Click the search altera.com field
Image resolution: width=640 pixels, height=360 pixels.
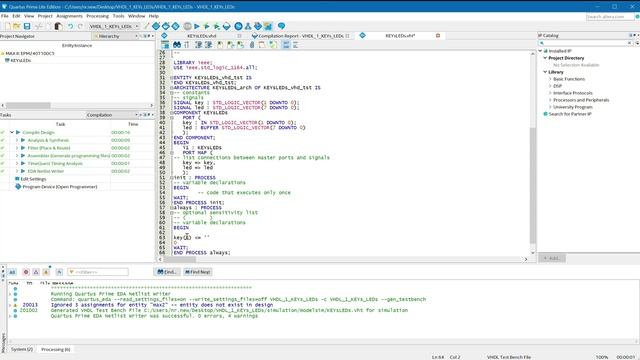(x=610, y=17)
